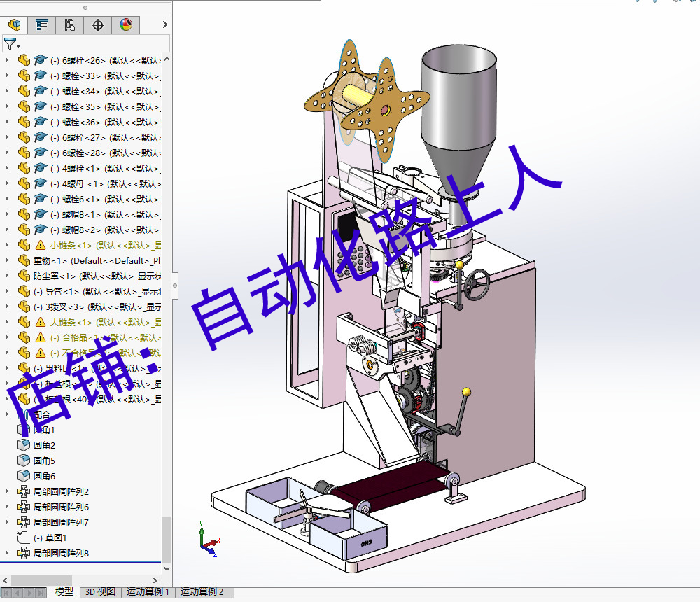Viewport: 700px width, 602px height.
Task: Select the FeatureManager design tree tab icon
Action: click(x=14, y=24)
